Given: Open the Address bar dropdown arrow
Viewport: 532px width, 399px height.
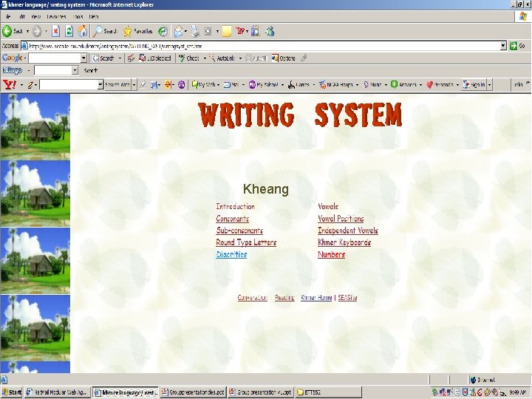Looking at the screenshot, I should [x=503, y=46].
